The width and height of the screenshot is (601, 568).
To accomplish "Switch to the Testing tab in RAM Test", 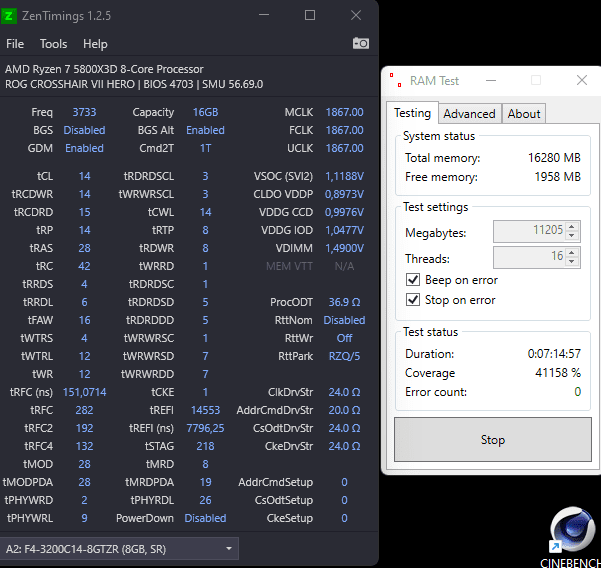I will click(412, 113).
